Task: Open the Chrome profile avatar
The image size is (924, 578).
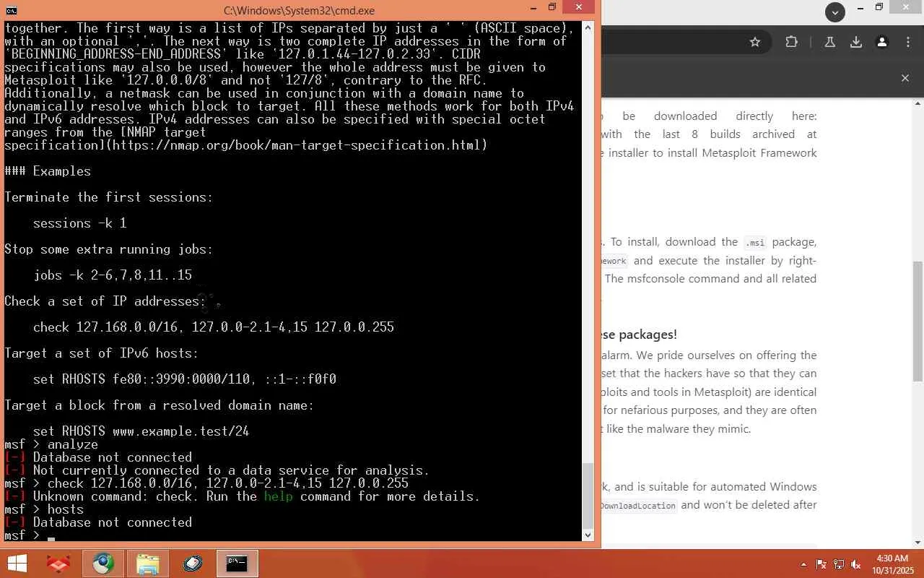Action: click(882, 42)
